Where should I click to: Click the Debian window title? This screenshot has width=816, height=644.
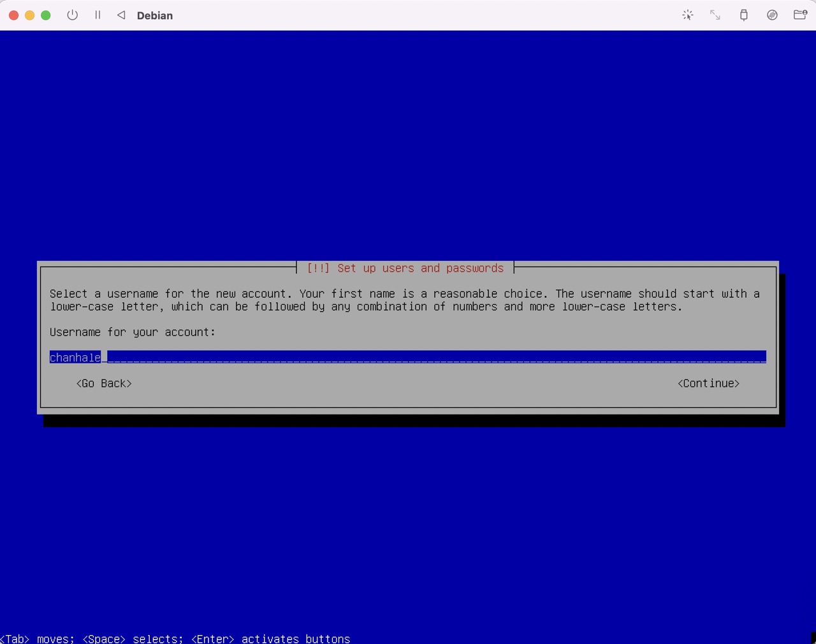click(155, 15)
